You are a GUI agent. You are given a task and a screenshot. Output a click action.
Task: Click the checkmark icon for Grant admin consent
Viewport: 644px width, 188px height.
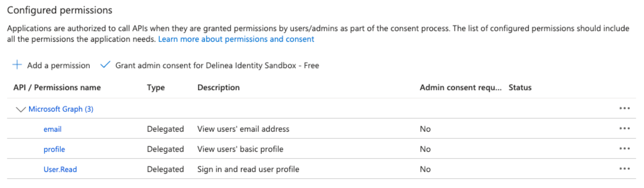pos(105,65)
